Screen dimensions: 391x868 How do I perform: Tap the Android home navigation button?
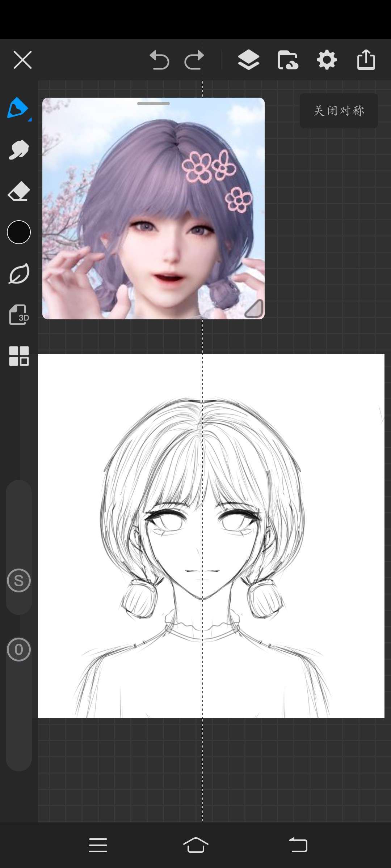coord(195,845)
